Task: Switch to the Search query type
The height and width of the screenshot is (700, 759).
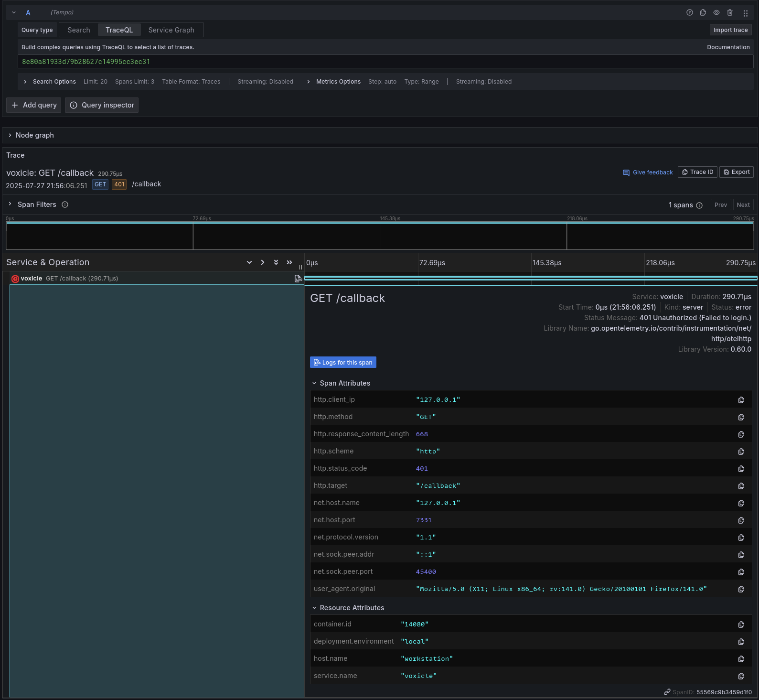Action: tap(79, 30)
